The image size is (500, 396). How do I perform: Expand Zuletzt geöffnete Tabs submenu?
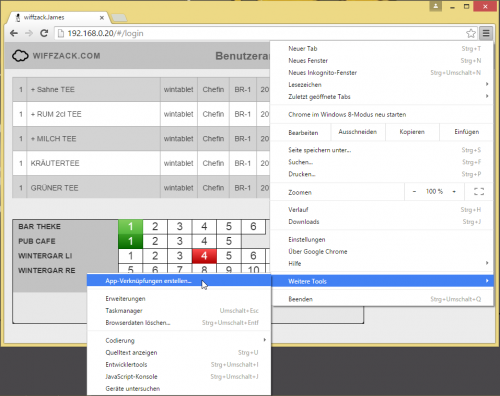pos(381,97)
